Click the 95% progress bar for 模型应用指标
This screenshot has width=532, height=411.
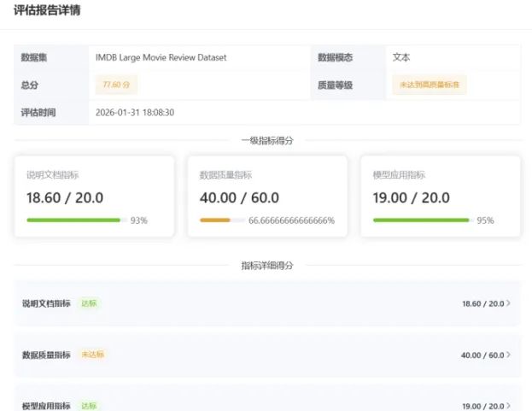[x=423, y=220]
